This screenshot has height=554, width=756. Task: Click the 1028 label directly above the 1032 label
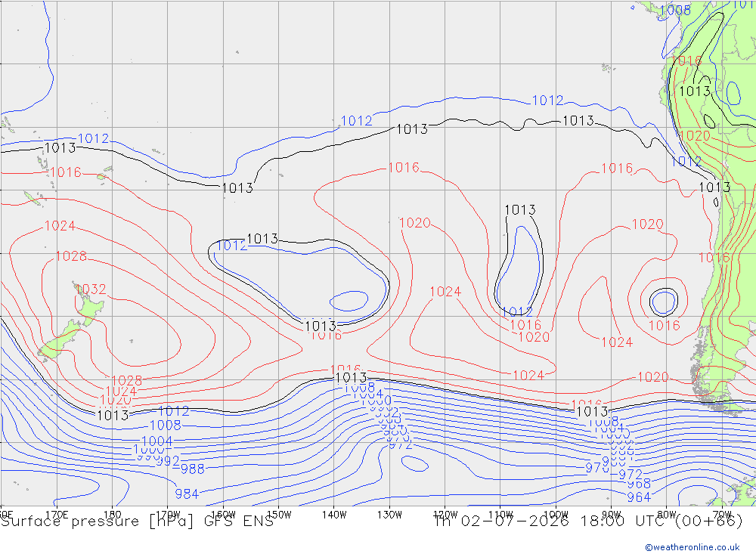71,256
